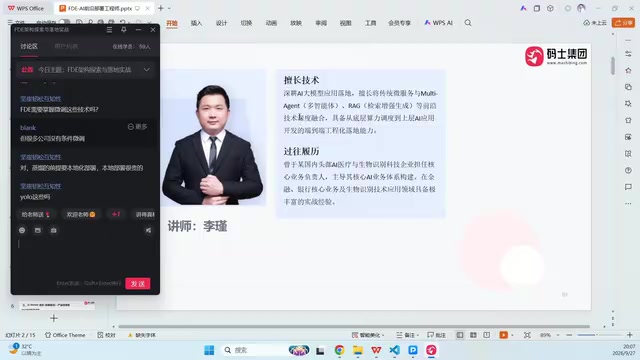
Task: Click vertical scrollbar beside slide
Action: (x=613, y=66)
